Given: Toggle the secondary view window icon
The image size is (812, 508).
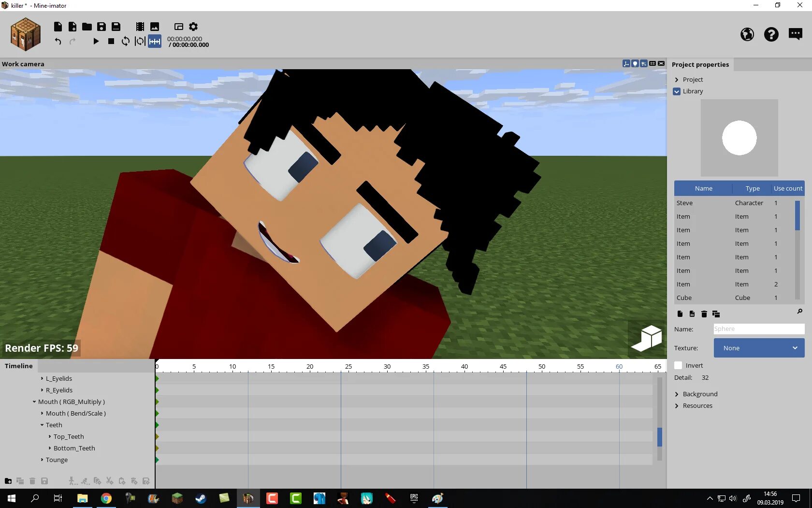Looking at the screenshot, I should pyautogui.click(x=179, y=27).
